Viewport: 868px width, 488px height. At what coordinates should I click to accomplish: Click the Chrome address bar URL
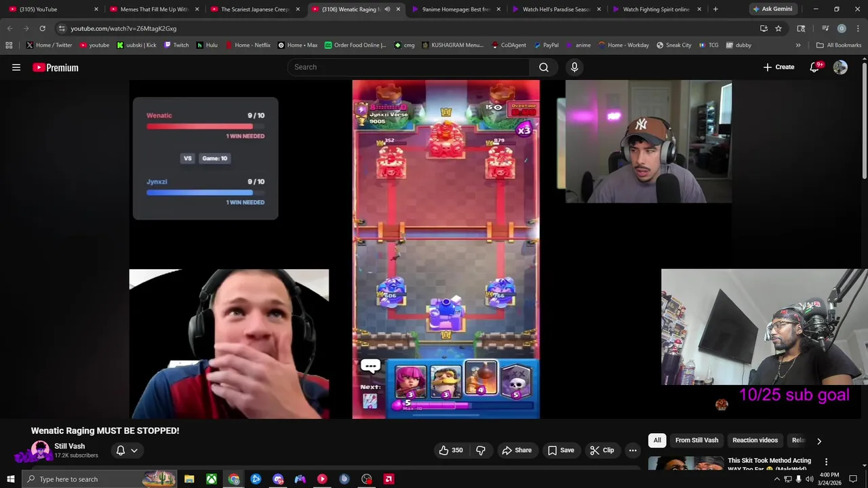click(123, 28)
